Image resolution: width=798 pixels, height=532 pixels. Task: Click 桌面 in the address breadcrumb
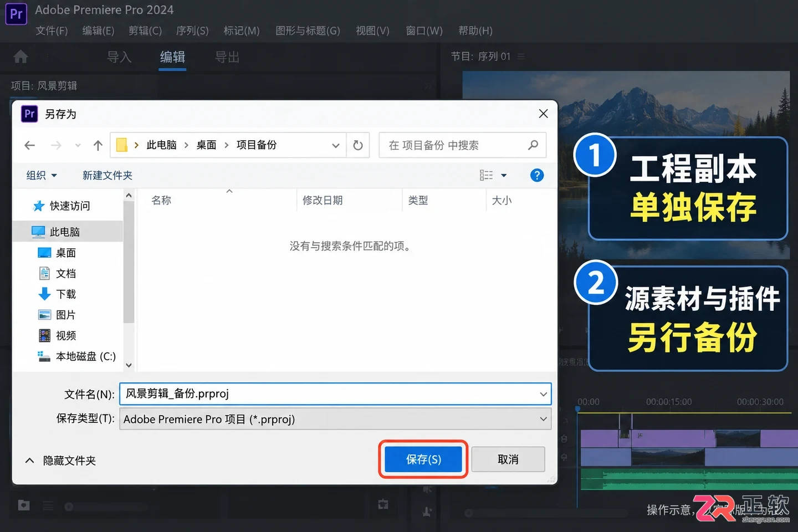(206, 145)
